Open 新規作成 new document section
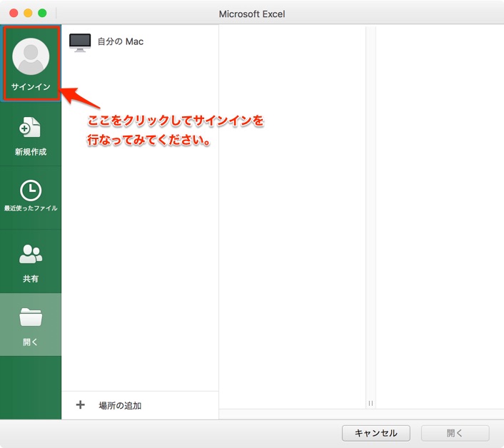504x448 pixels. click(31, 135)
